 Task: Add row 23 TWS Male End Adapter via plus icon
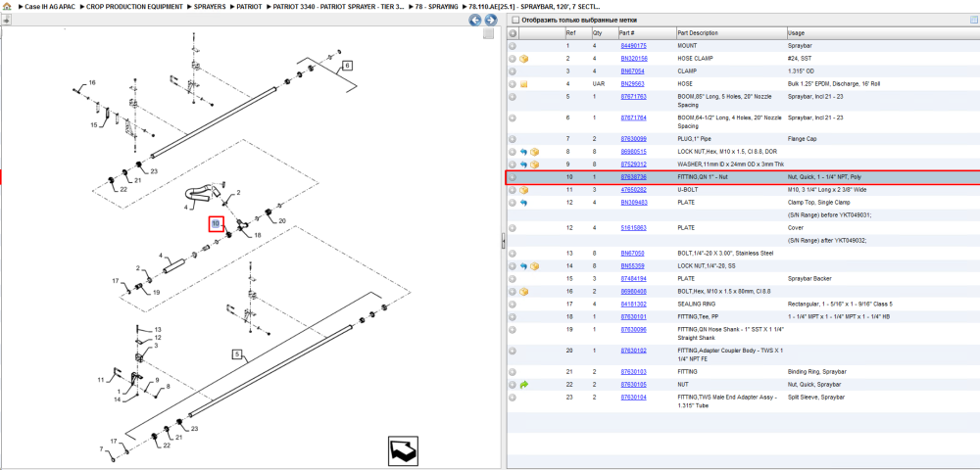(x=513, y=397)
